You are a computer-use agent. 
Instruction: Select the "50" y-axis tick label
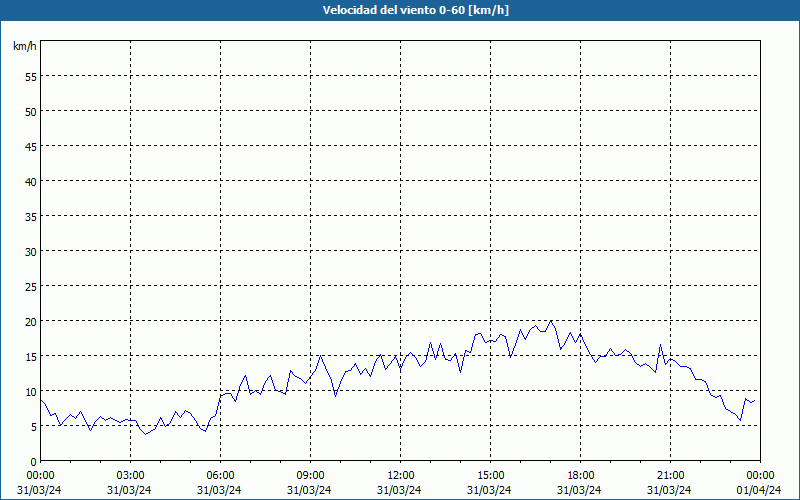click(31, 111)
